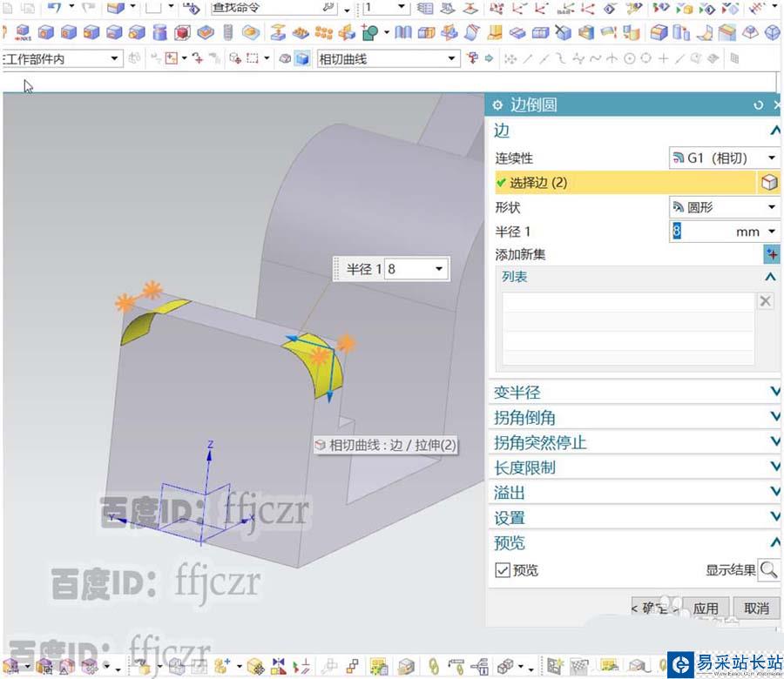This screenshot has height=679, width=784.
Task: Click the X delete button beside the list
Action: (765, 301)
